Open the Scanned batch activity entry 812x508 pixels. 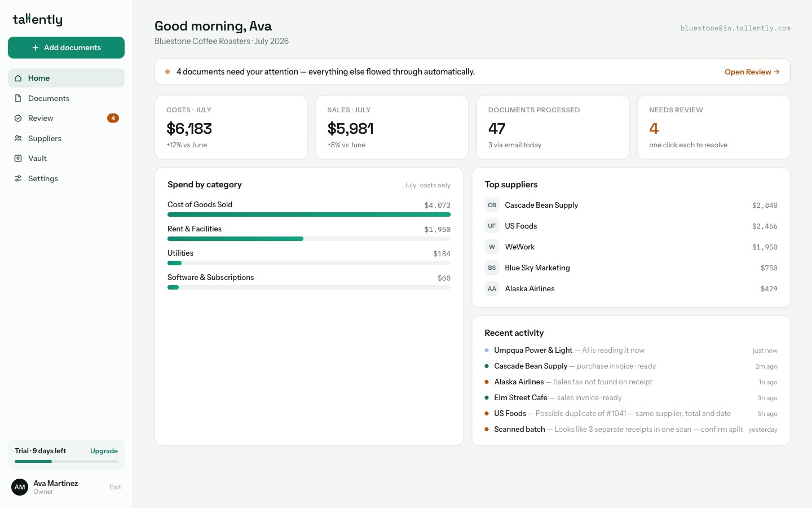(x=631, y=430)
